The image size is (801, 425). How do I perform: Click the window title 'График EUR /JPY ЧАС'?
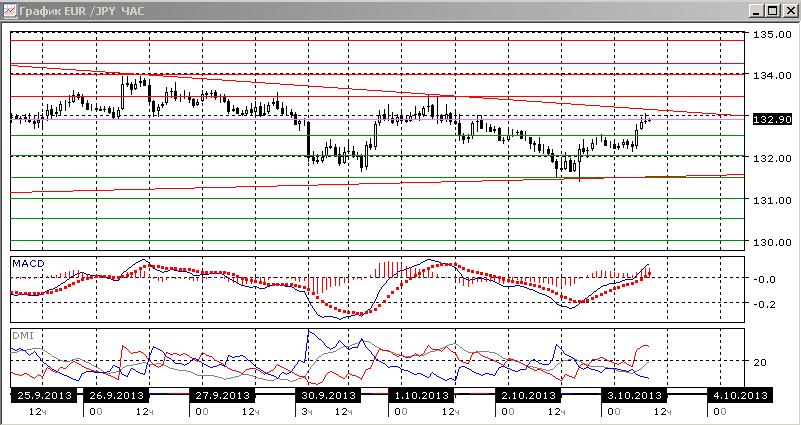[x=82, y=11]
